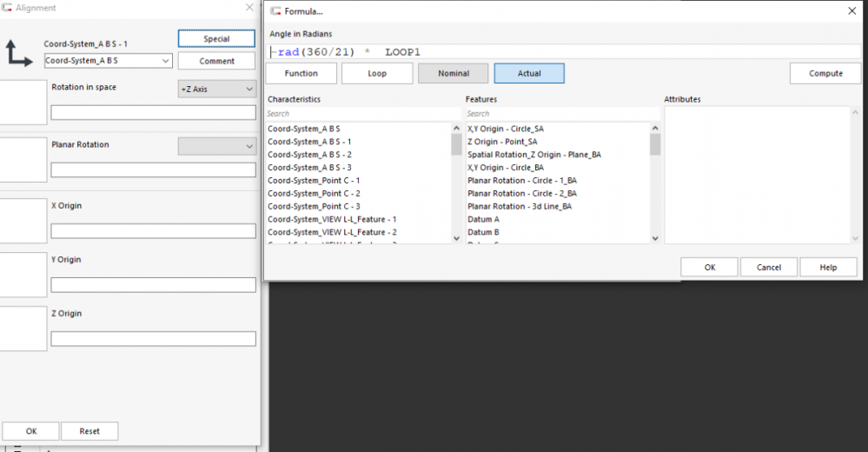This screenshot has height=452, width=868.
Task: Click the Y Origin input field
Action: click(153, 285)
